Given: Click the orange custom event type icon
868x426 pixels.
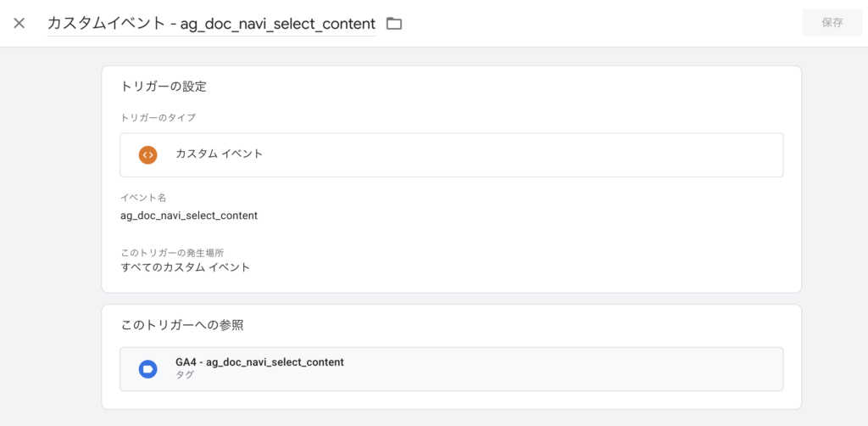Looking at the screenshot, I should coord(147,154).
